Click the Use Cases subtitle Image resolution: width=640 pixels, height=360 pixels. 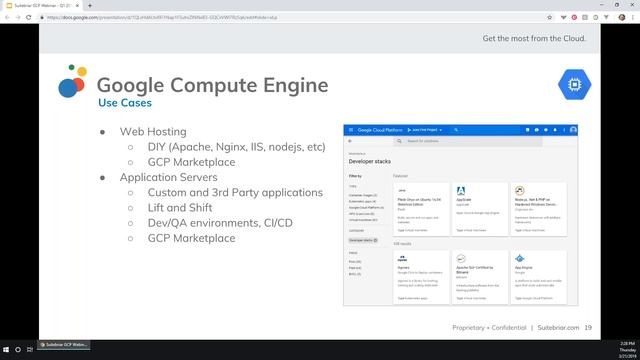(125, 103)
